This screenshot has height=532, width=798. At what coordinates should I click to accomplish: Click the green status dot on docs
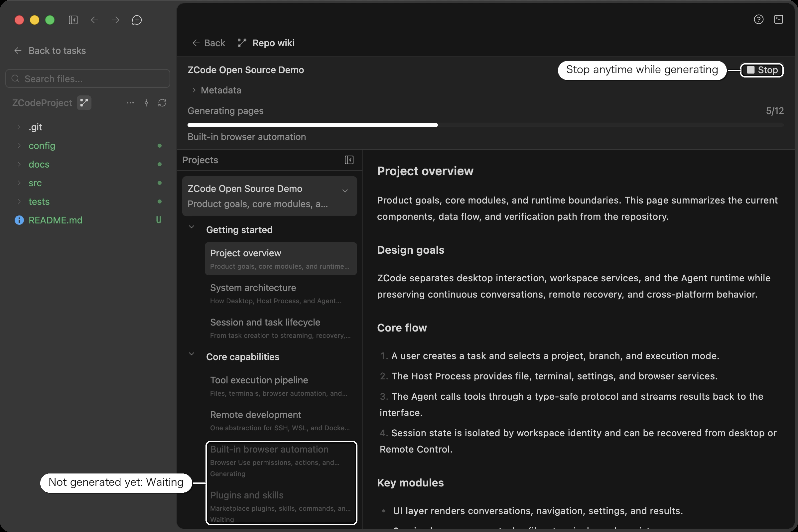(x=160, y=164)
